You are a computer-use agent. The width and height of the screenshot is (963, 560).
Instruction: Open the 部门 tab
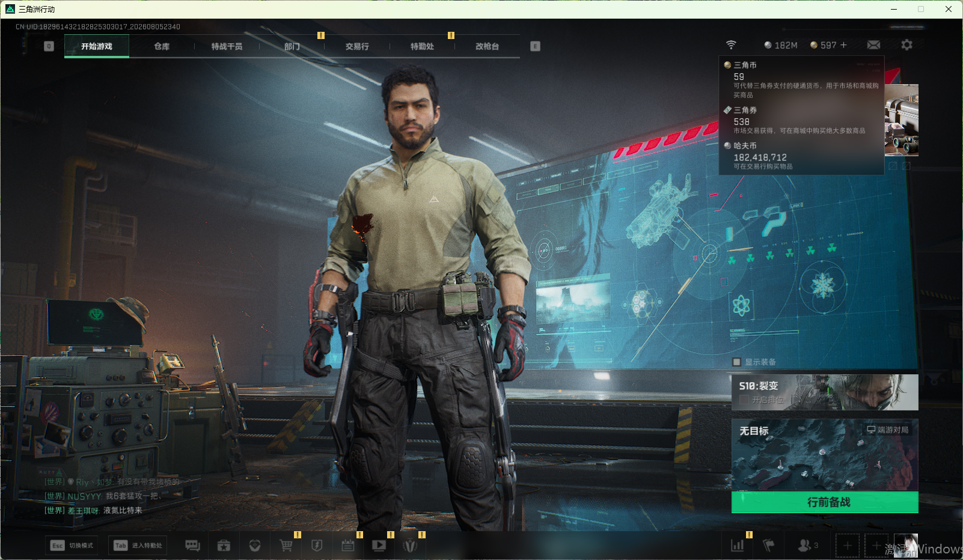tap(292, 46)
